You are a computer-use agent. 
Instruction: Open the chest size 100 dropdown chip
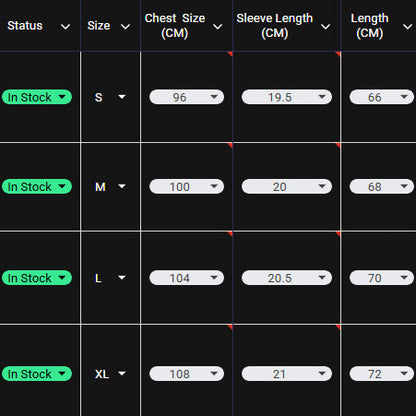coord(187,186)
